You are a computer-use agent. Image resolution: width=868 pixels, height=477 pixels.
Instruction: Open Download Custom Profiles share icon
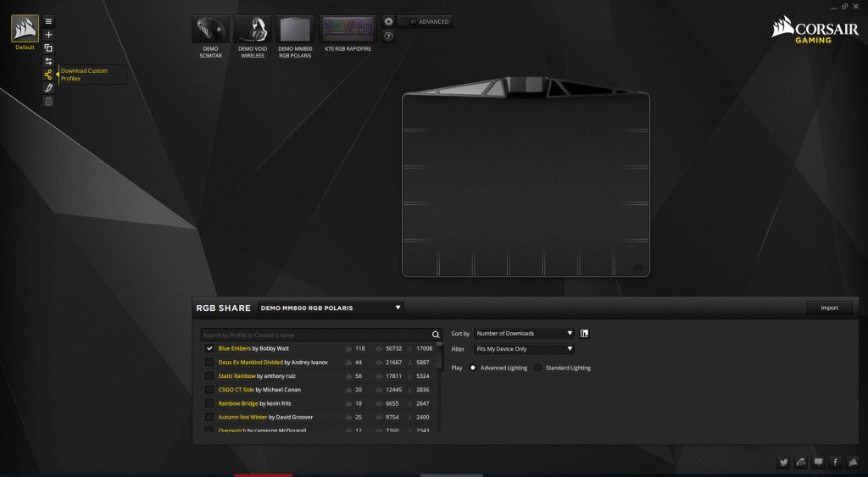[x=48, y=75]
